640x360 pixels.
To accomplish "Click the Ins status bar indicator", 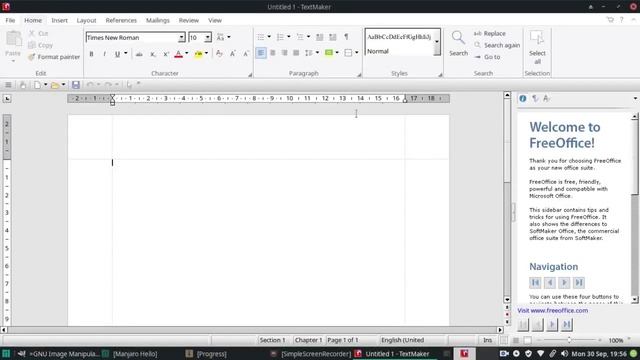I will 488,340.
